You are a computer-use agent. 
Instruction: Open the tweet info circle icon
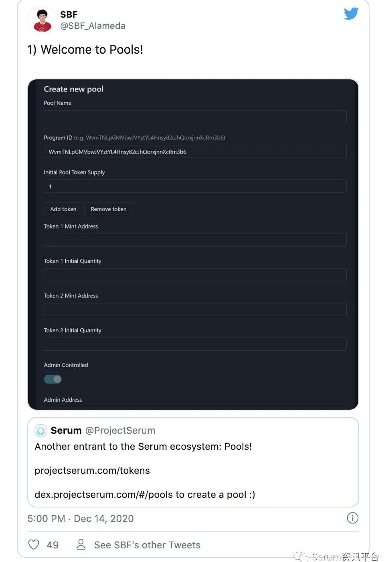click(x=352, y=518)
